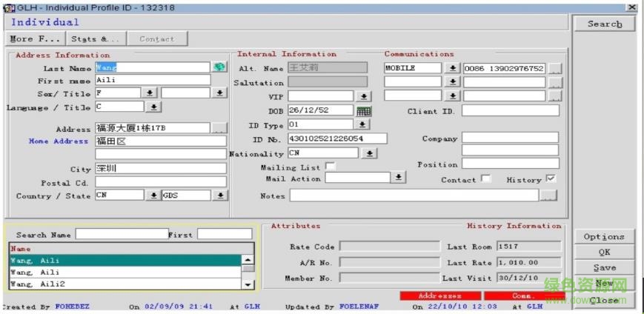
Task: Expand the Nationality dropdown
Action: click(x=370, y=153)
